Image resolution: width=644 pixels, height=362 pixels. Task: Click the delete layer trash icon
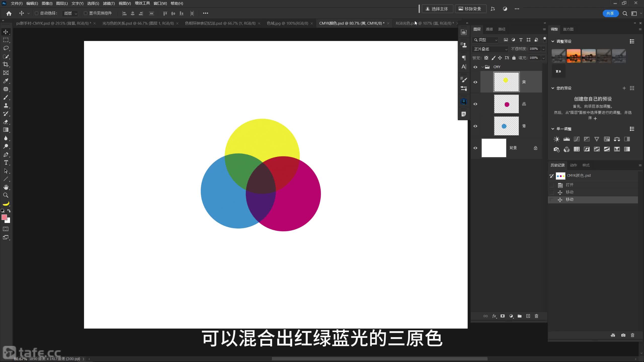[536, 316]
